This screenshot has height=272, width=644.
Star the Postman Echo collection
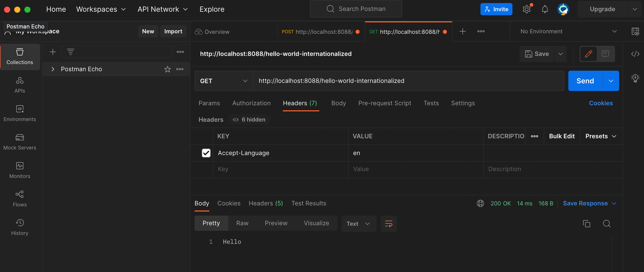point(167,69)
